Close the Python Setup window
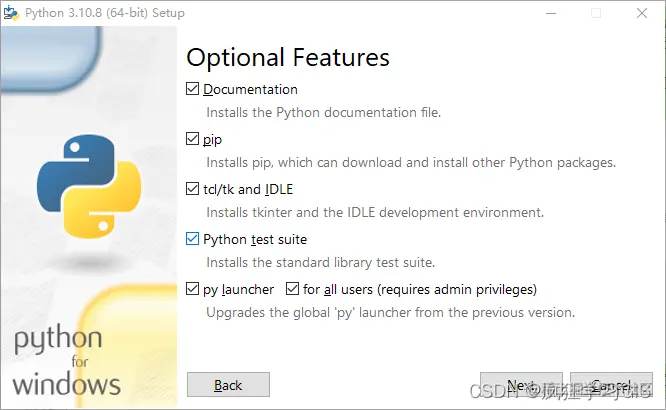 pyautogui.click(x=642, y=13)
